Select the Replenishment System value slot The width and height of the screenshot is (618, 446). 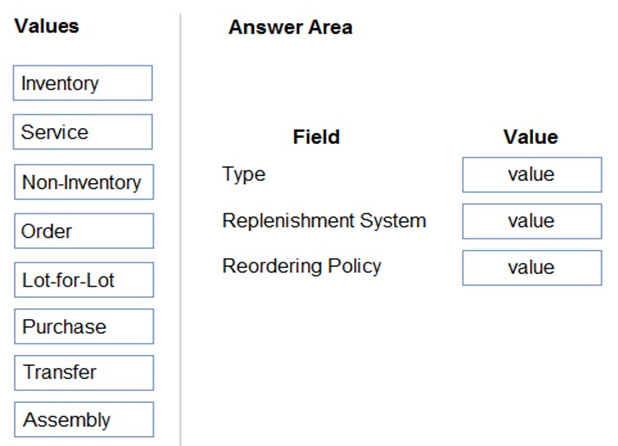coord(531,221)
